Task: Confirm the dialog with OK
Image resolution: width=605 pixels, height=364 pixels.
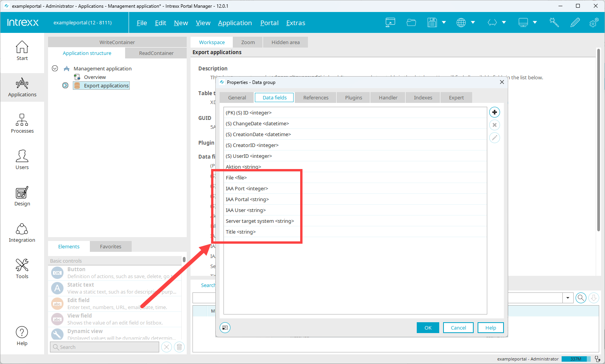Action: point(428,328)
